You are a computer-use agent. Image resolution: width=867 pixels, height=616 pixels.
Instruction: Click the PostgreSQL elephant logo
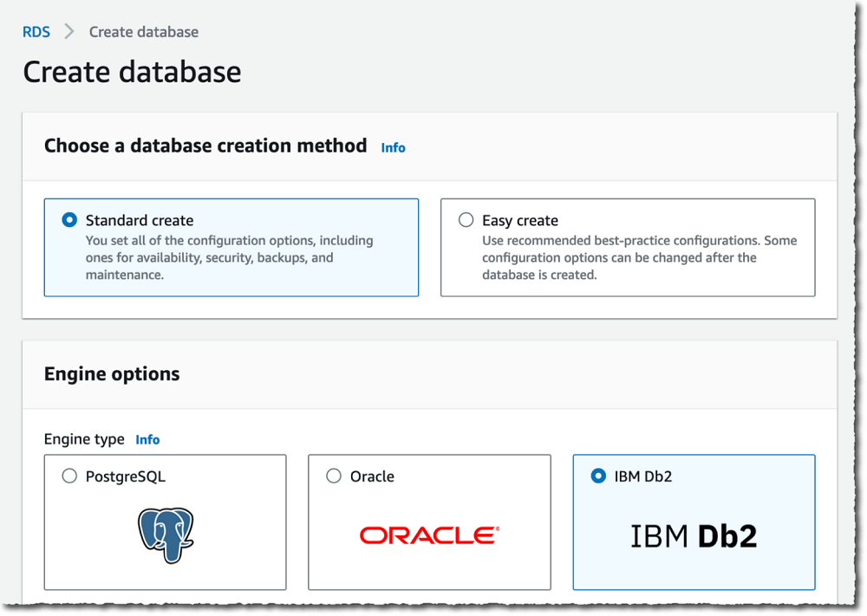(165, 535)
